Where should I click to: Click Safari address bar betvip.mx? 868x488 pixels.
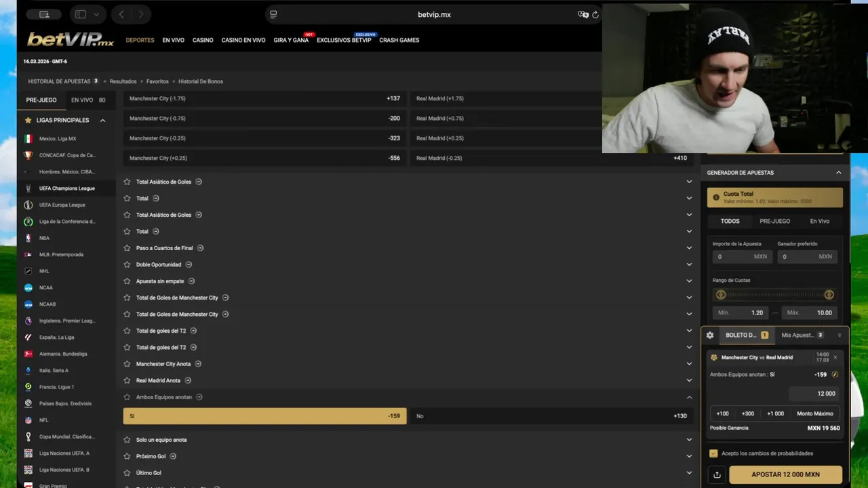point(434,14)
